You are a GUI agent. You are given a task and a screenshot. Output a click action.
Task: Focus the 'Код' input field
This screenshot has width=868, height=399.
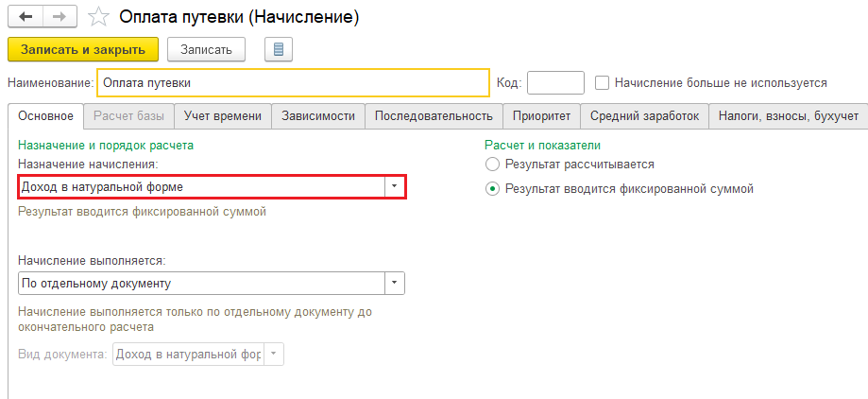(555, 83)
